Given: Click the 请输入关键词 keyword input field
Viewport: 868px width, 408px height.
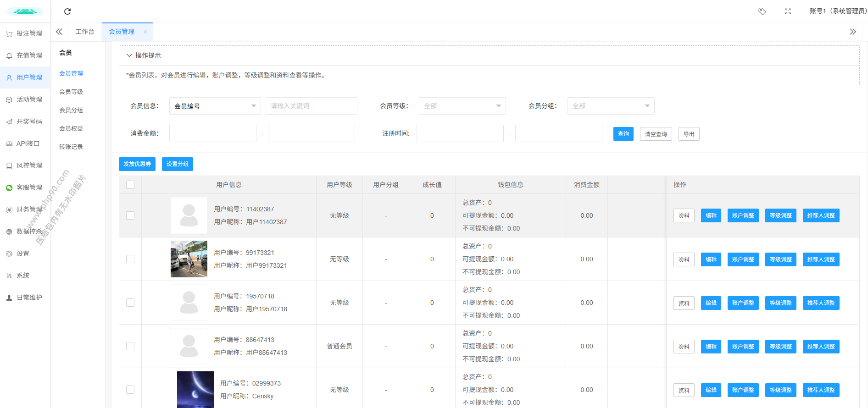Looking at the screenshot, I should click(311, 106).
